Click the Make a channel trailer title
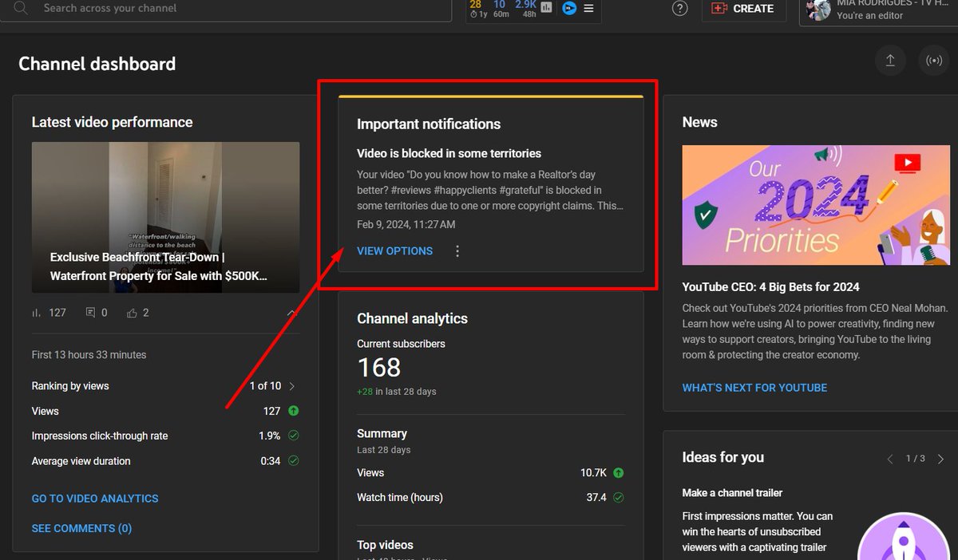 click(732, 493)
